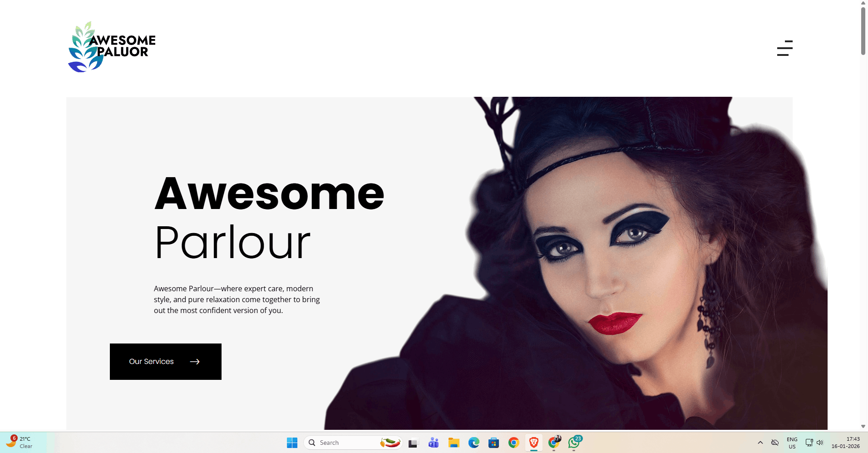Click the taskbar Search box
The image size is (868, 453).
(345, 443)
